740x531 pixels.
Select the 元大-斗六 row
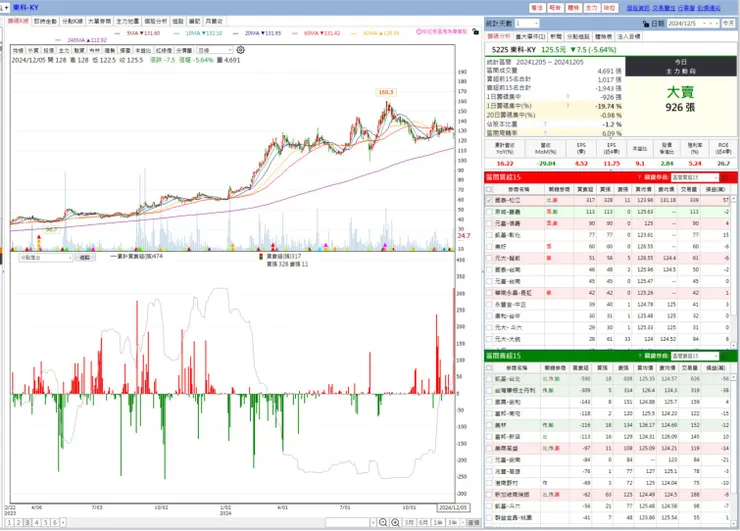608,327
